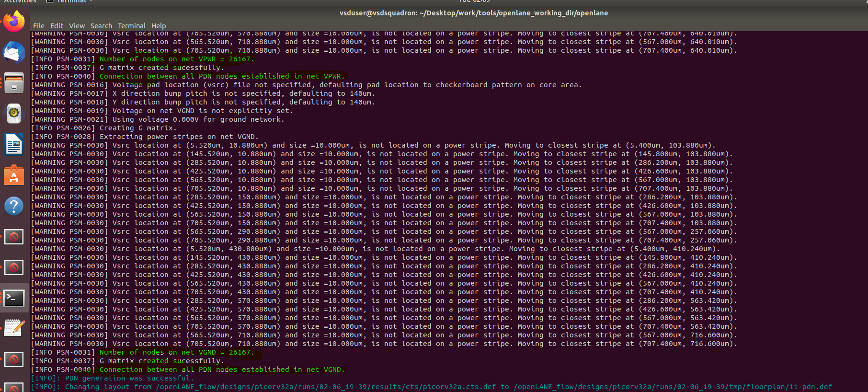Open the Edit menu
The image size is (868, 392).
point(57,26)
